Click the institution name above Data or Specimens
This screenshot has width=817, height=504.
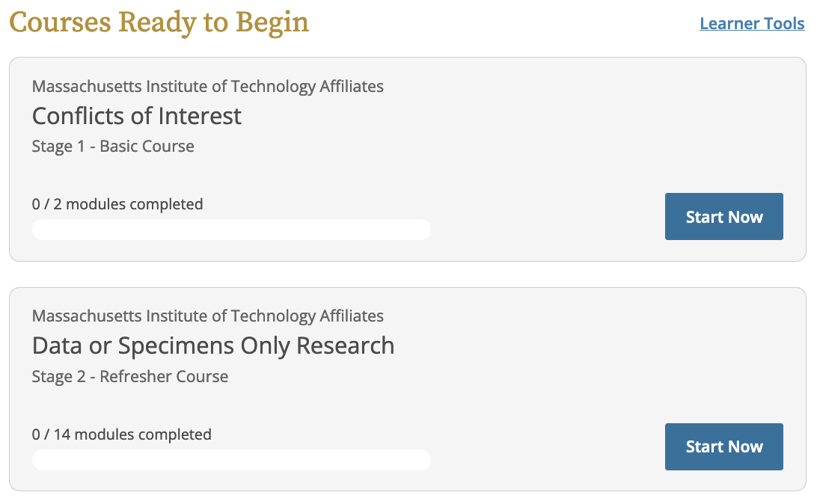(208, 316)
